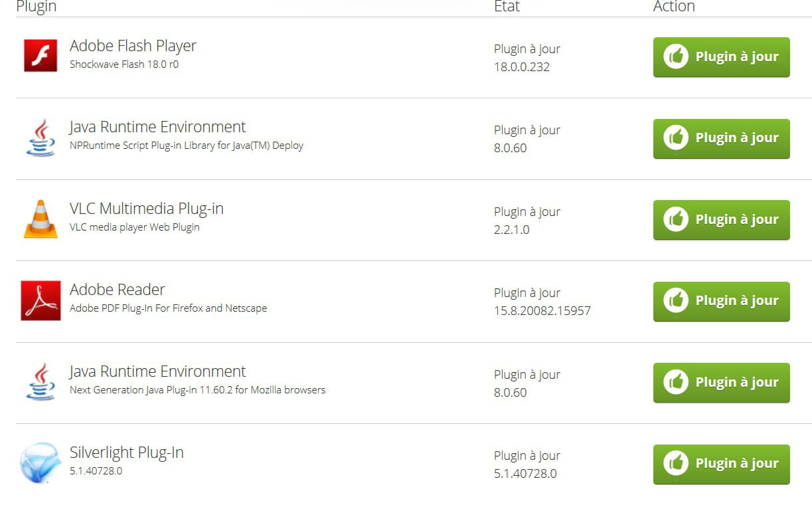Click the "Plugin" column header
The height and width of the screenshot is (511, 812).
point(37,7)
